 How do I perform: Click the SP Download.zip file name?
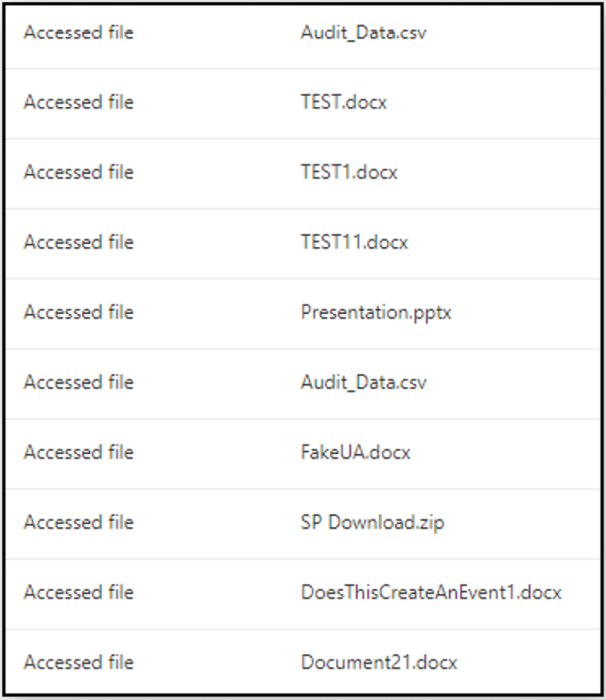click(x=373, y=522)
